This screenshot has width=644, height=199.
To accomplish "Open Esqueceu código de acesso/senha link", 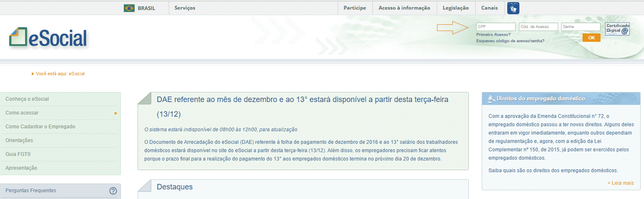I will click(x=510, y=41).
